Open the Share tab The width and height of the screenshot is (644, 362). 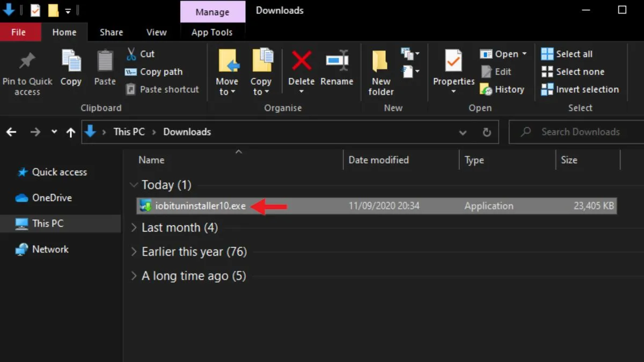tap(111, 32)
